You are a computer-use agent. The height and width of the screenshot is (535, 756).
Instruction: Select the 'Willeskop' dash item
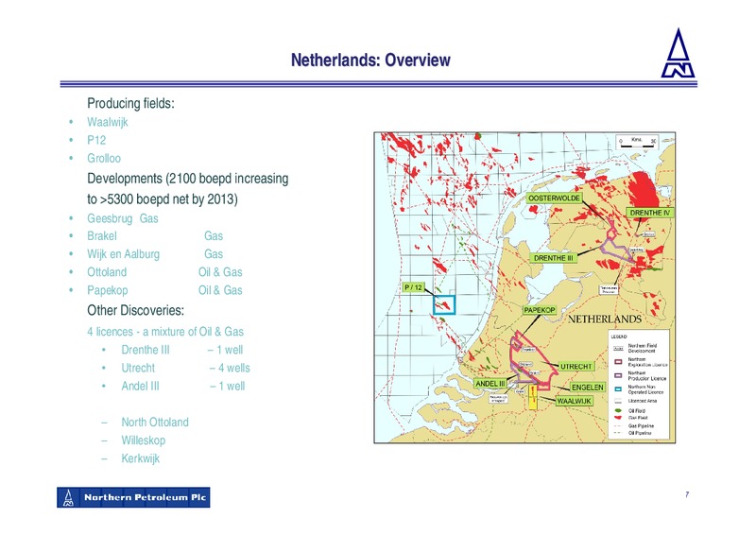tap(144, 440)
